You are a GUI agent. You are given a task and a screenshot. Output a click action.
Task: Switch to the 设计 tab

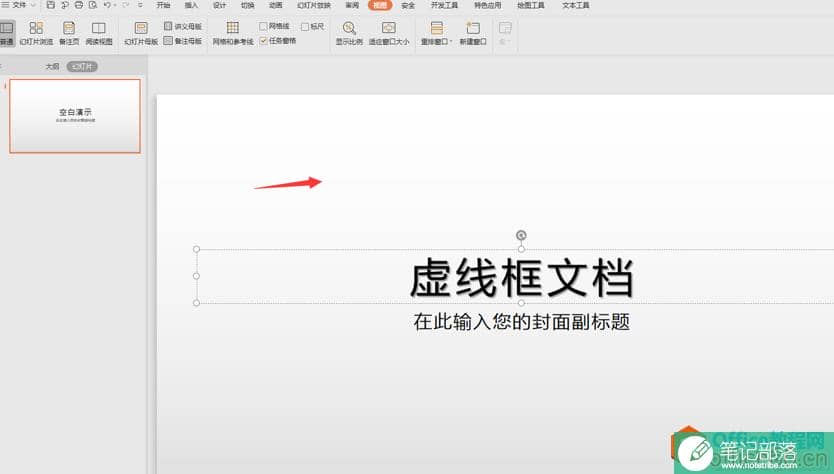(219, 5)
